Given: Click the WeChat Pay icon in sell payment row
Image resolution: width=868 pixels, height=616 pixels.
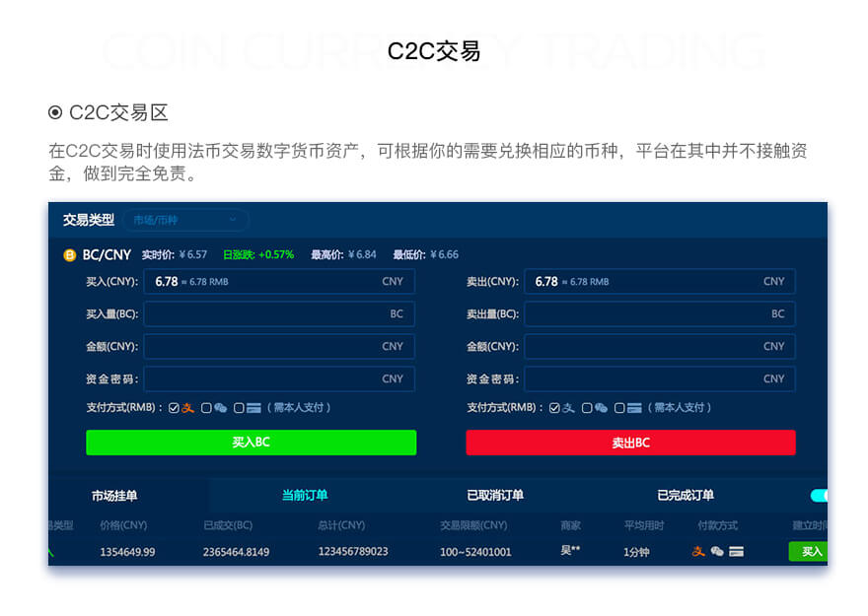Looking at the screenshot, I should coord(602,406).
